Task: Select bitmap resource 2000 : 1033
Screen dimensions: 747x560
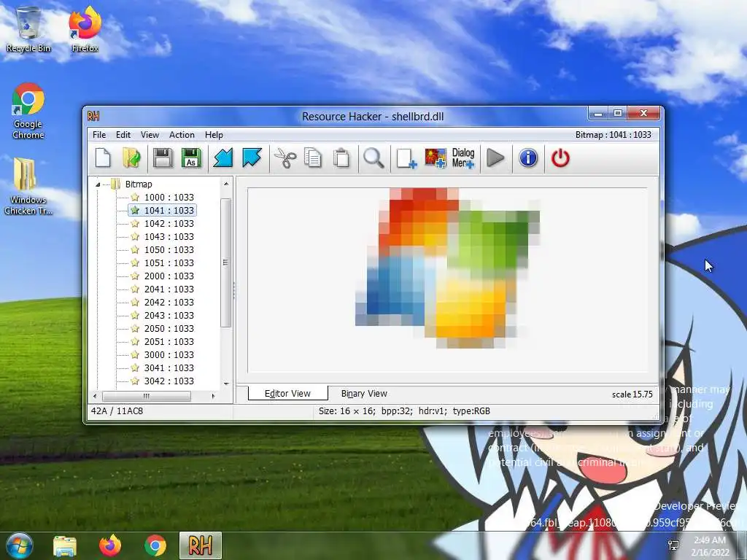Action: coord(169,276)
